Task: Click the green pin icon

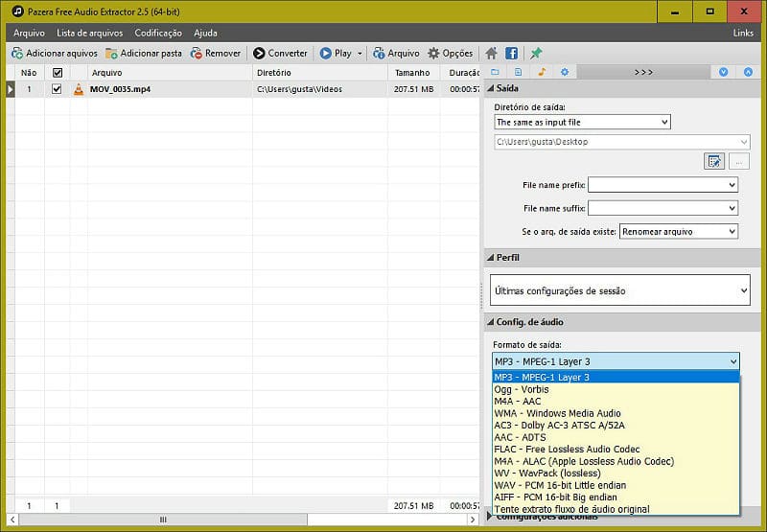Action: coord(536,54)
